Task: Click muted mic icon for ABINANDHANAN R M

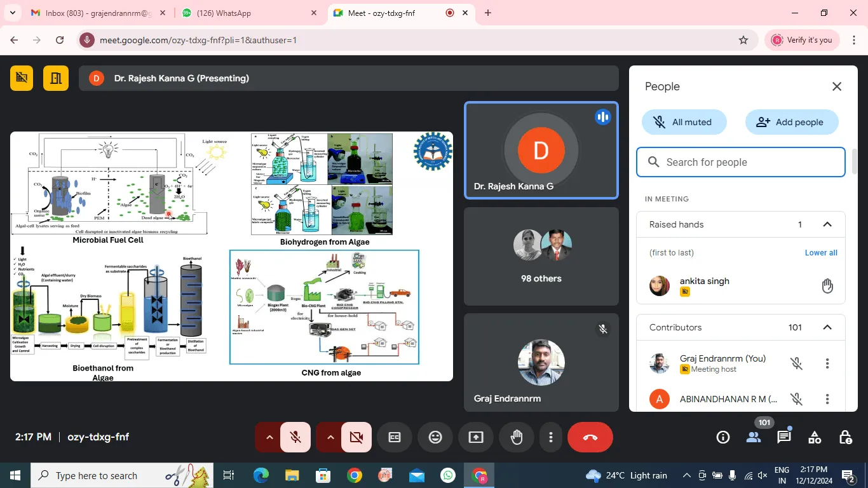Action: [796, 399]
